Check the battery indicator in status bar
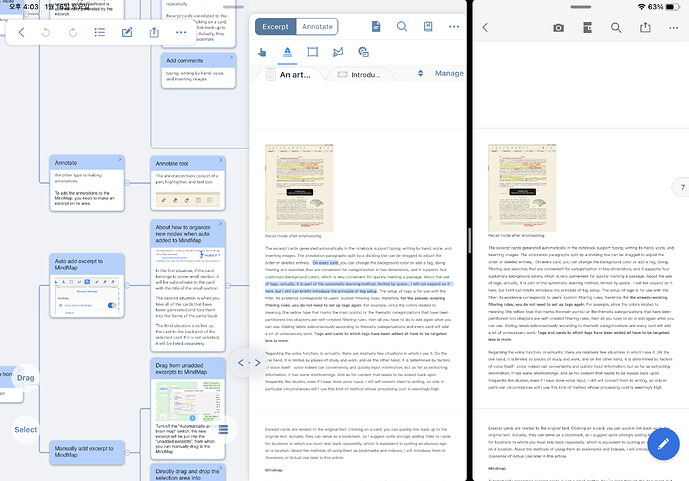 pyautogui.click(x=673, y=7)
